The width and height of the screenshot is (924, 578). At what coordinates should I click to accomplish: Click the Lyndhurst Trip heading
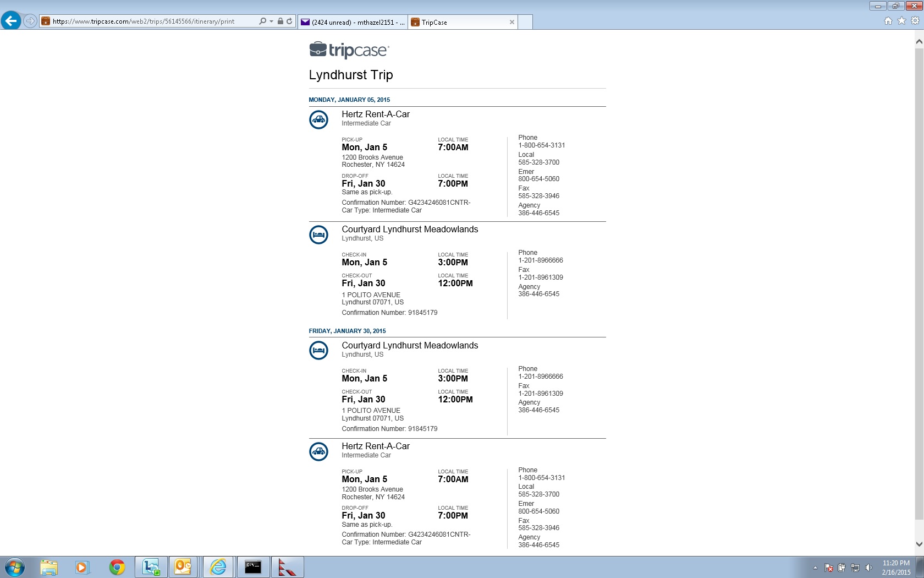[351, 75]
